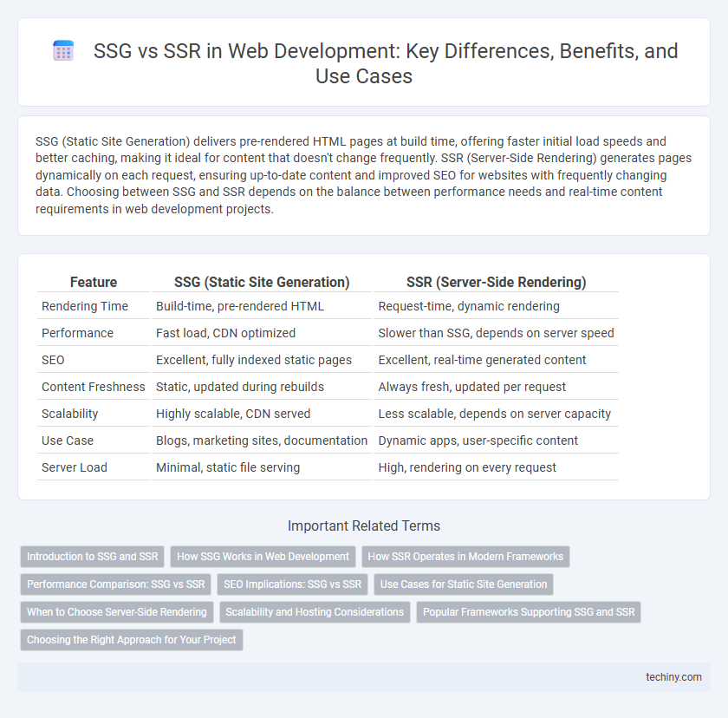Click the article title heading
Screen dimensions: 728x718
386,63
